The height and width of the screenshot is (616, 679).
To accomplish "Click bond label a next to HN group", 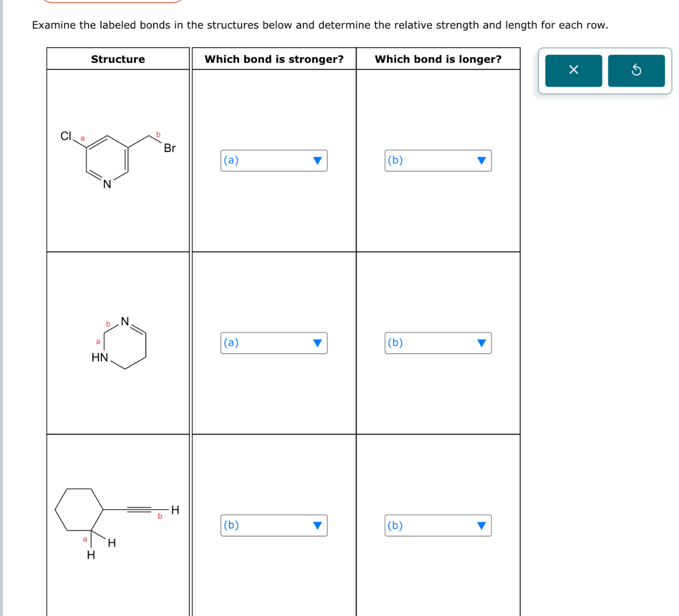I will pos(97,343).
